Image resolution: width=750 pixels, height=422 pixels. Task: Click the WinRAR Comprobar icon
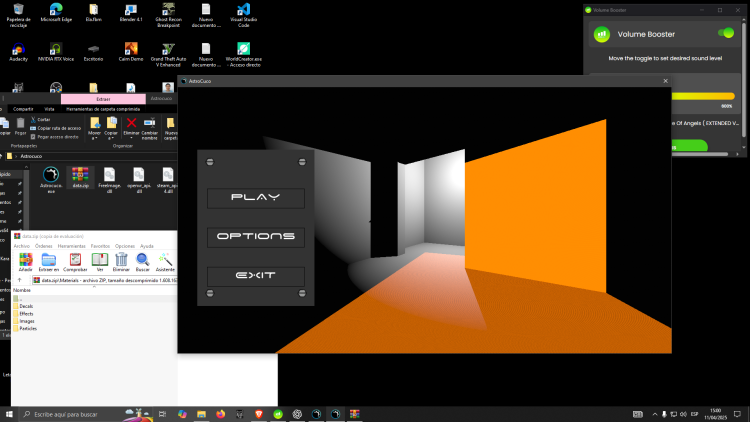[75, 261]
